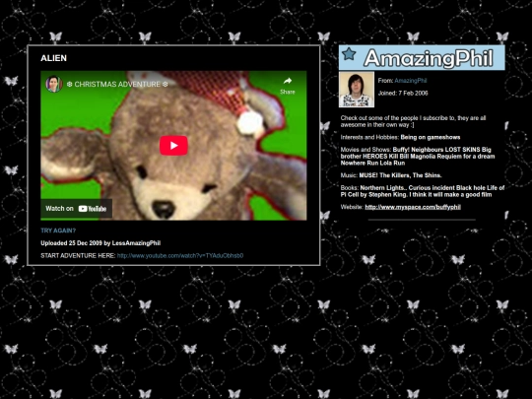Click 'Being on gameshows' interests text

[x=431, y=137]
